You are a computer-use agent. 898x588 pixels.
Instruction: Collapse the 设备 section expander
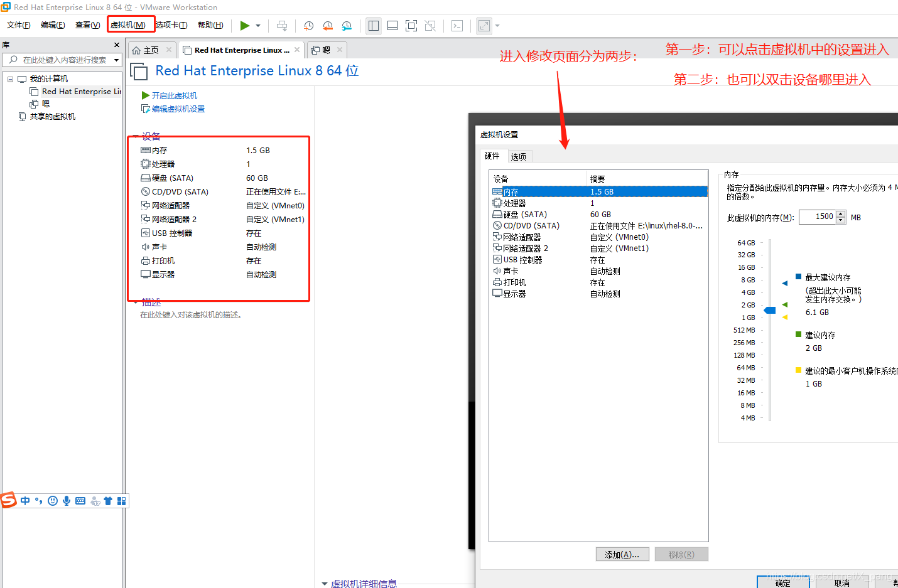[x=136, y=136]
